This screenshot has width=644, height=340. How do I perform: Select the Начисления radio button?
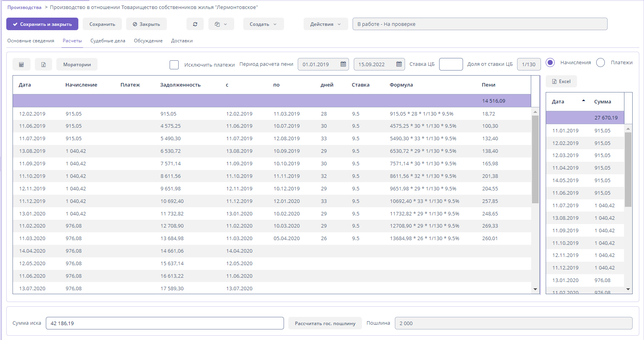[x=550, y=63]
